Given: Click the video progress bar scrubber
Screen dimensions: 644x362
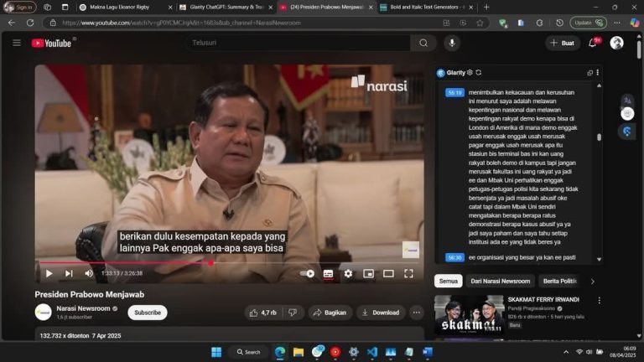Looking at the screenshot, I should (x=210, y=262).
